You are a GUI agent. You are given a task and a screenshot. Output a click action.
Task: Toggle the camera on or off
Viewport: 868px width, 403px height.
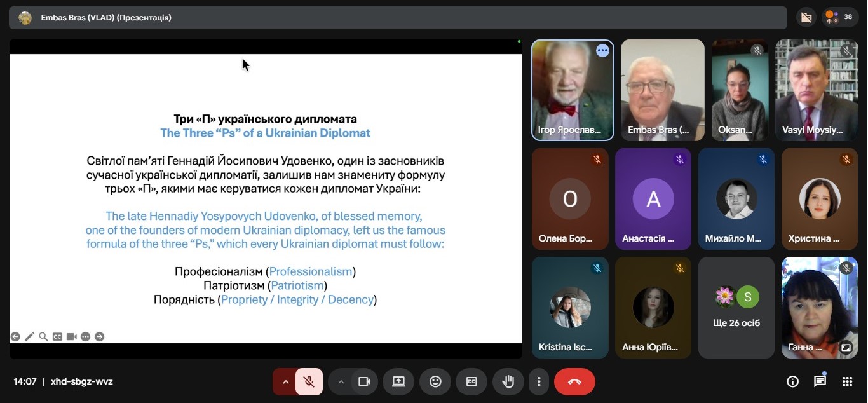(364, 381)
